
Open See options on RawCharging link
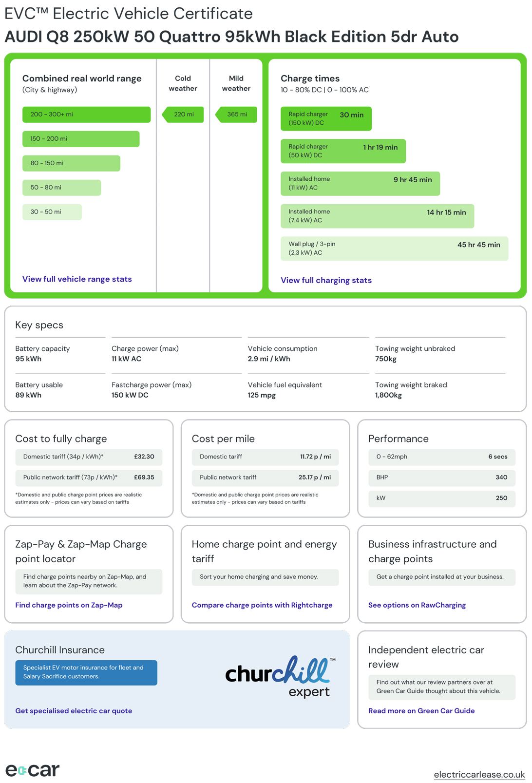417,605
